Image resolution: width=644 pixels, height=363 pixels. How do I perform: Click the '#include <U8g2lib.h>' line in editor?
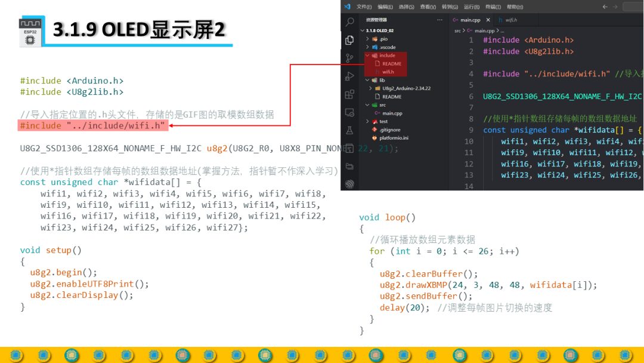[528, 51]
